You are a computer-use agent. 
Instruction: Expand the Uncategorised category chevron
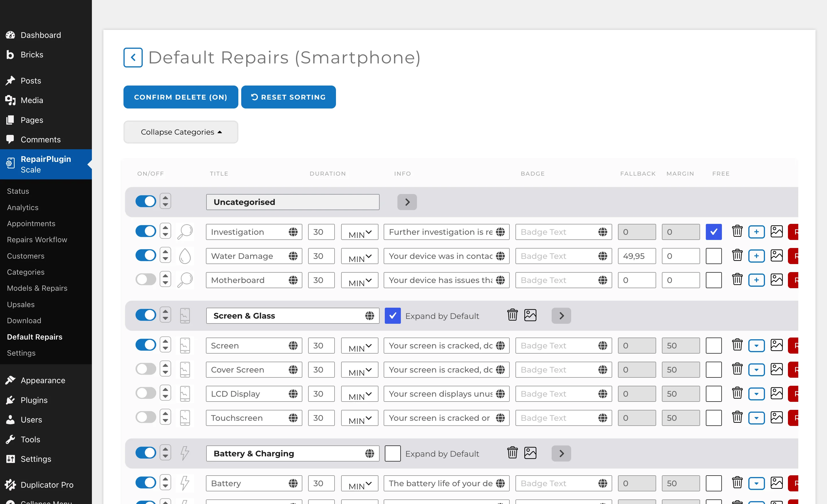click(407, 202)
